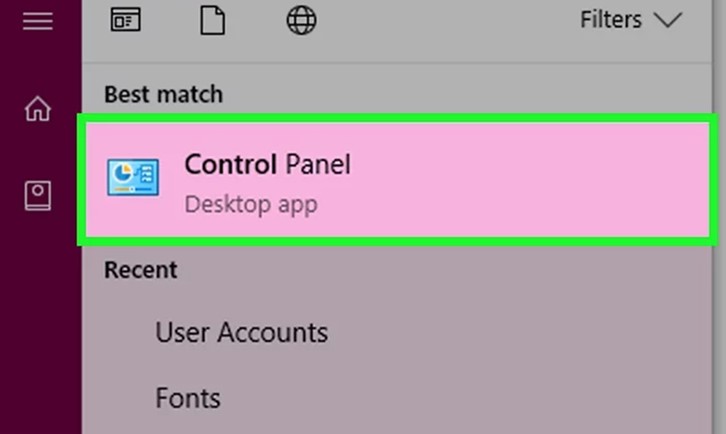Click the "Filters" label text

coord(610,20)
